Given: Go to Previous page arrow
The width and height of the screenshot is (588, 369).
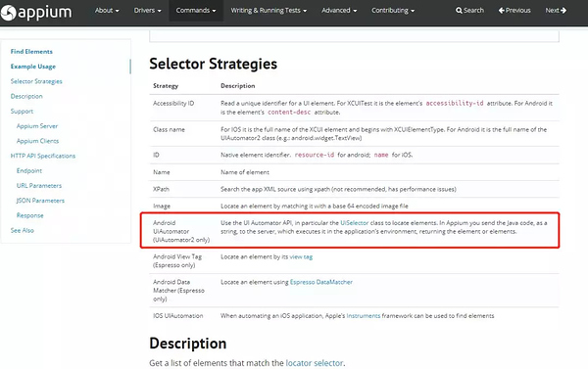Looking at the screenshot, I should (x=502, y=11).
